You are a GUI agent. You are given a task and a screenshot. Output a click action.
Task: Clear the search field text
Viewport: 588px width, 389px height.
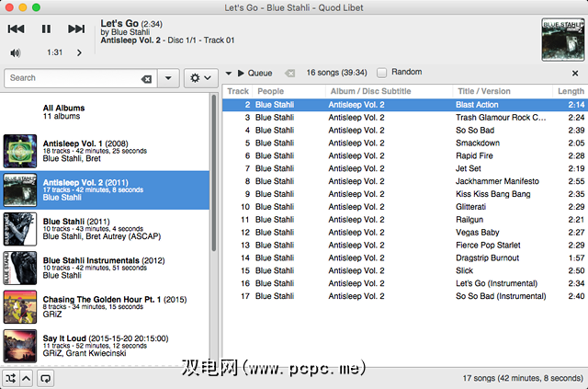pos(147,79)
